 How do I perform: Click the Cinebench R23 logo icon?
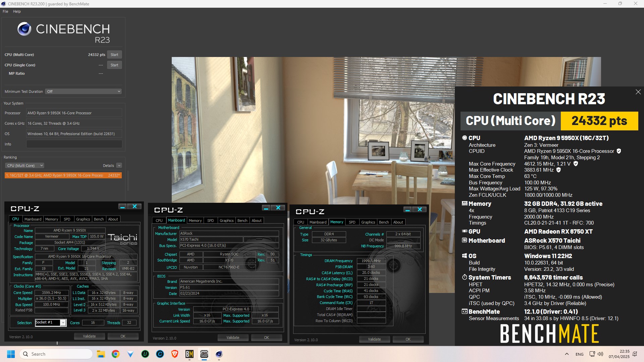[x=24, y=29]
